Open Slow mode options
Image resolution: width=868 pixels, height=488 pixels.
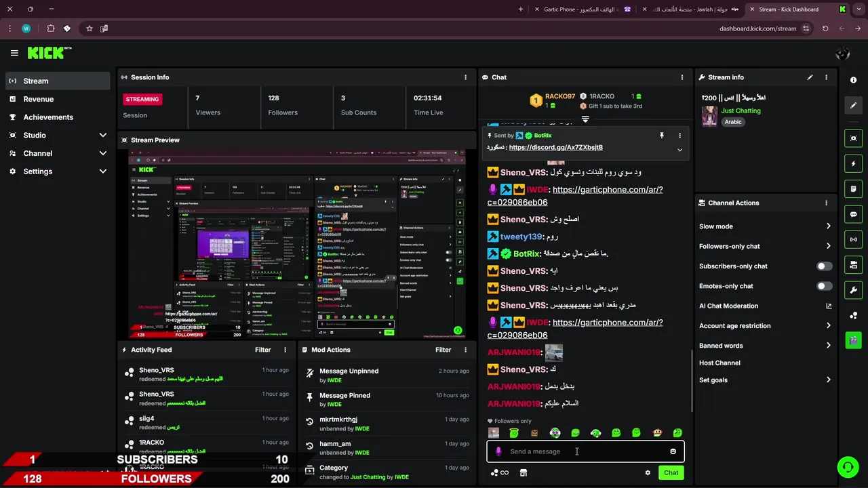coord(765,226)
